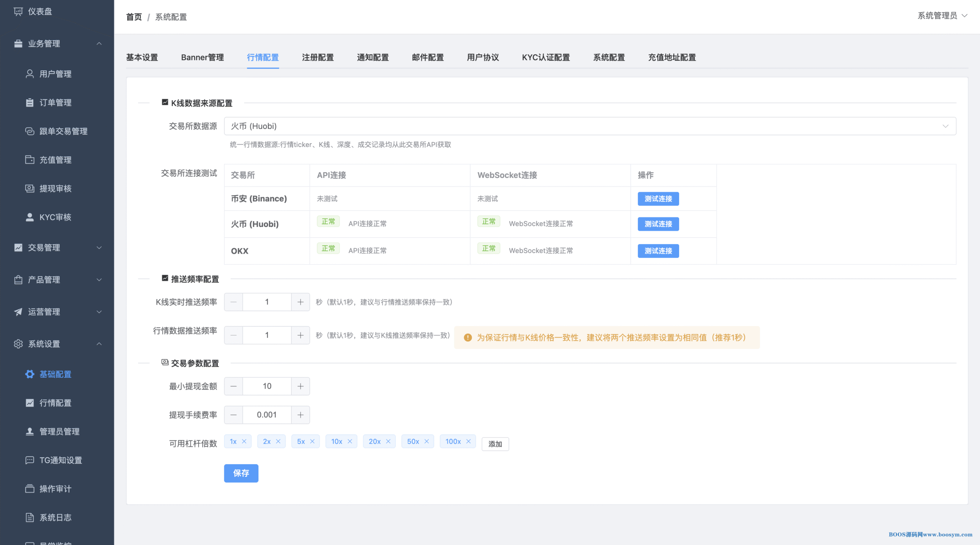980x545 pixels.
Task: Switch to the KYC认证配置 tab
Action: pos(546,57)
